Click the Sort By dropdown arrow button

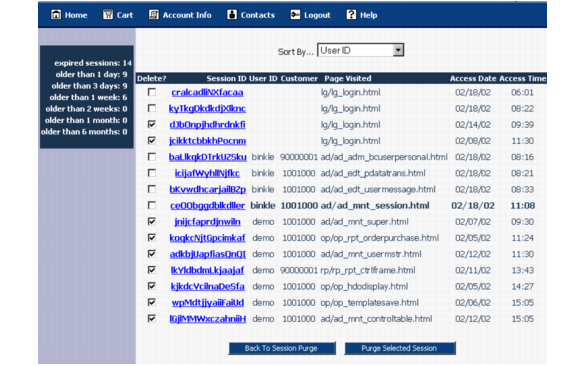pos(398,50)
